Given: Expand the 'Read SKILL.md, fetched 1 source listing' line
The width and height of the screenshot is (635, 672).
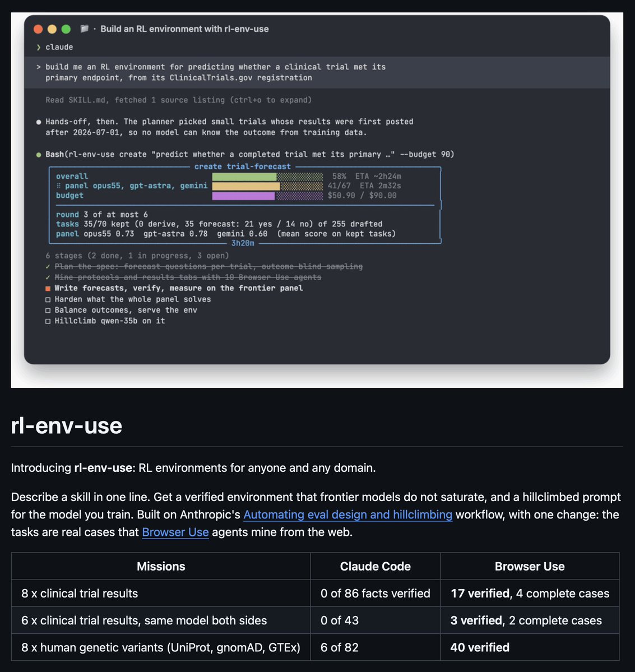Looking at the screenshot, I should [178, 100].
